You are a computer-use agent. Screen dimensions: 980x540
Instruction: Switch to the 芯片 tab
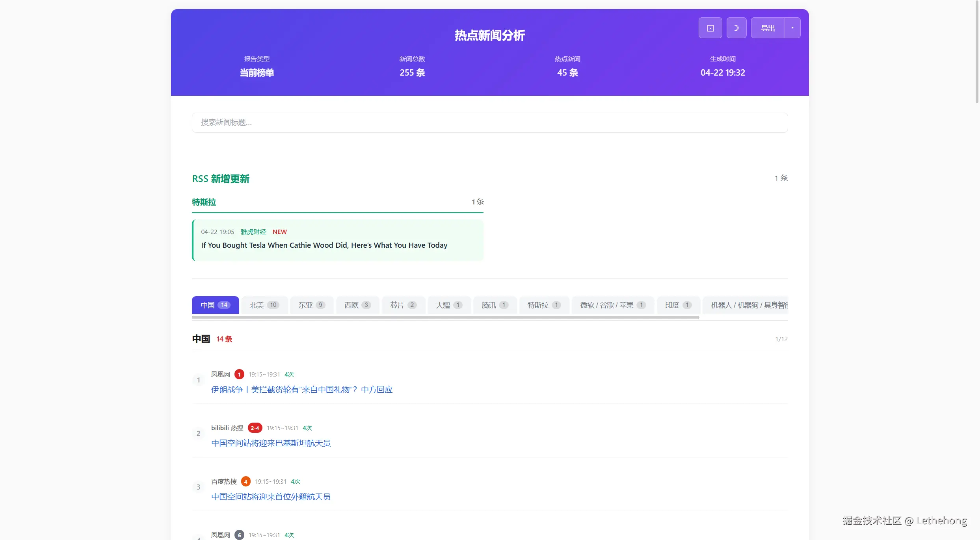point(404,305)
